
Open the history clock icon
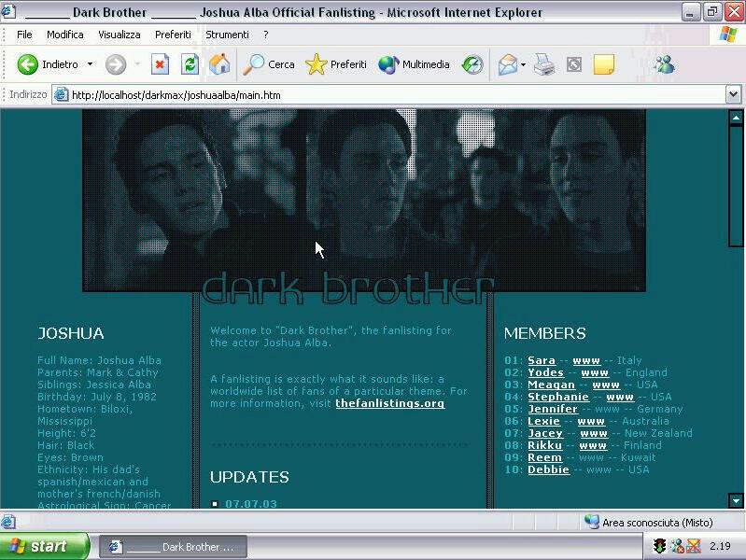coord(472,64)
